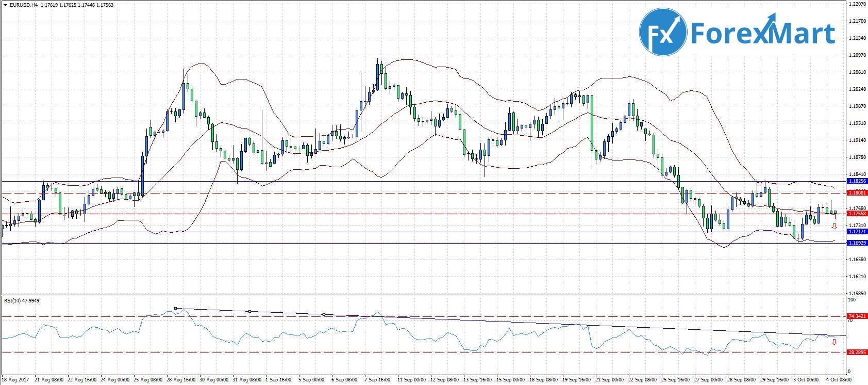
Task: Click the red 1.17558 price level tag
Action: [857, 214]
